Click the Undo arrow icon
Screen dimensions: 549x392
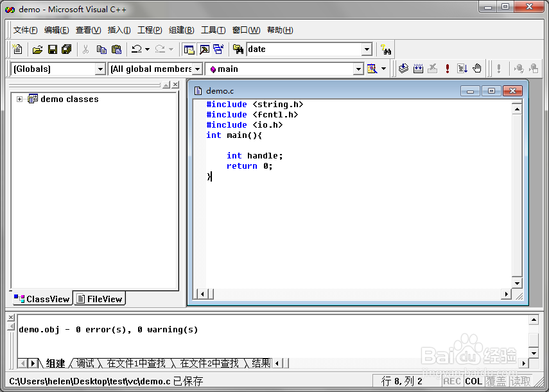click(137, 49)
